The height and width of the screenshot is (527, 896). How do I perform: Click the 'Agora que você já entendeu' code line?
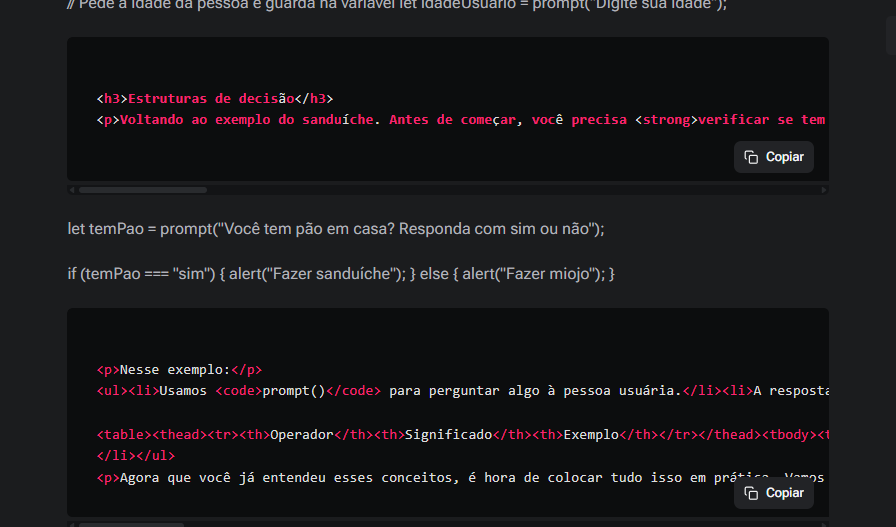[x=462, y=477]
